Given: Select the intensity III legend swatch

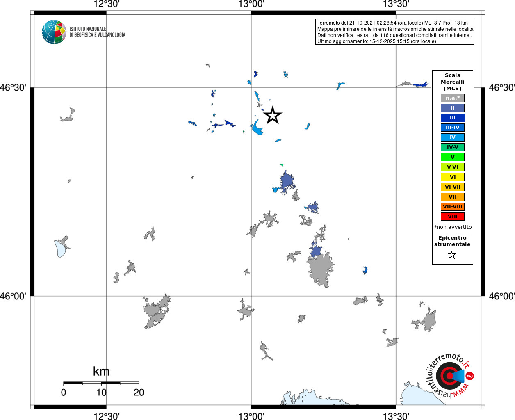Looking at the screenshot, I should tap(453, 118).
